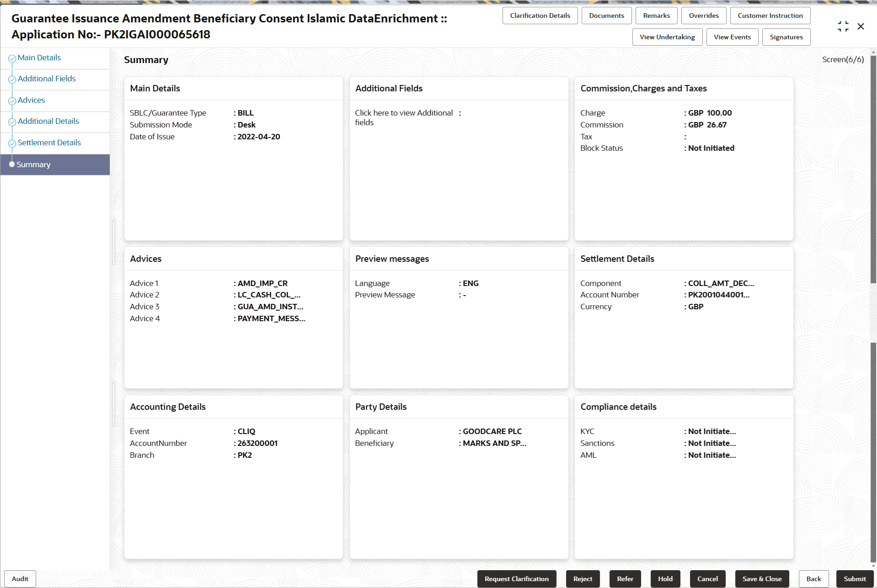The image size is (877, 588).
Task: Click the Remarks button
Action: coord(656,16)
